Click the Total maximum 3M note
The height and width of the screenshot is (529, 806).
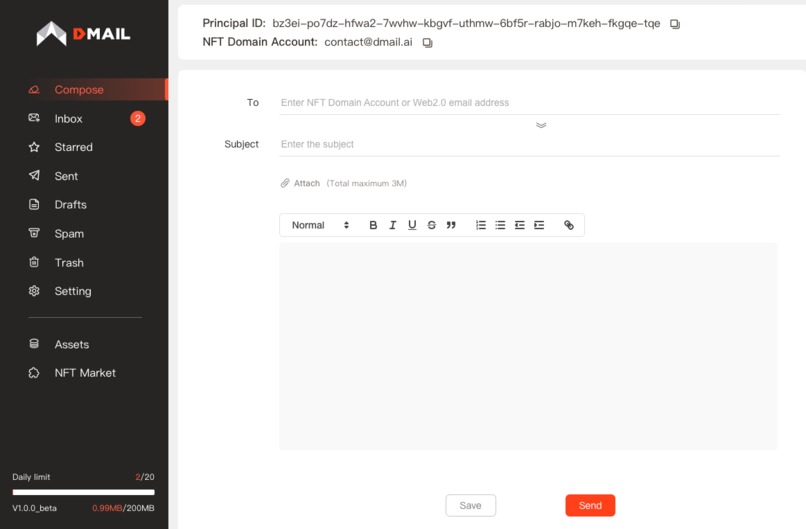pos(367,183)
